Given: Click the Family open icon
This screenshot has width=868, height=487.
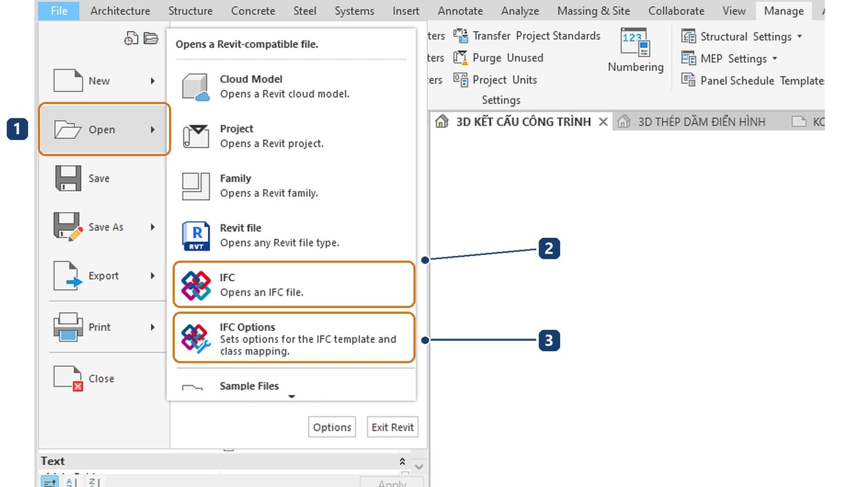Looking at the screenshot, I should coord(196,186).
